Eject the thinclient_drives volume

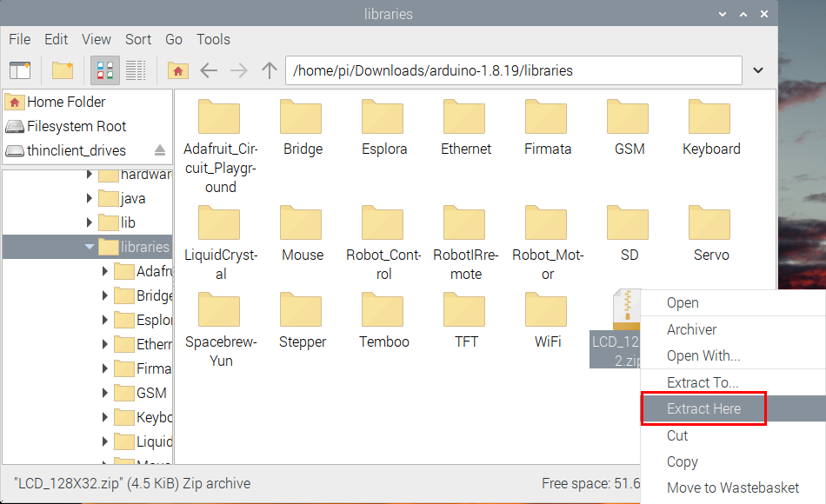click(159, 150)
